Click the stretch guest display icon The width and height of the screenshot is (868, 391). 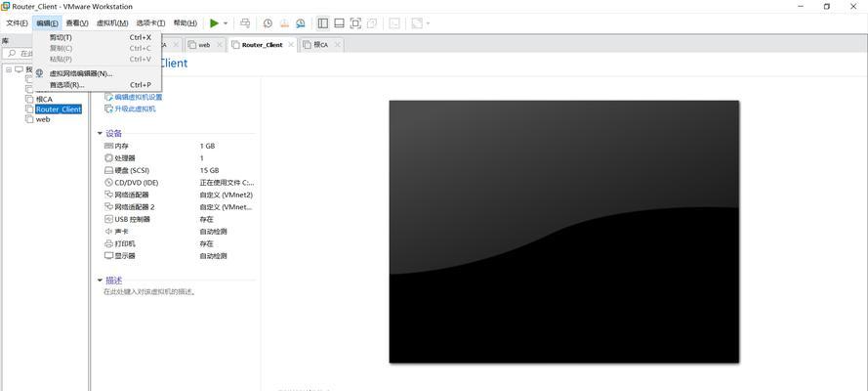[x=417, y=23]
